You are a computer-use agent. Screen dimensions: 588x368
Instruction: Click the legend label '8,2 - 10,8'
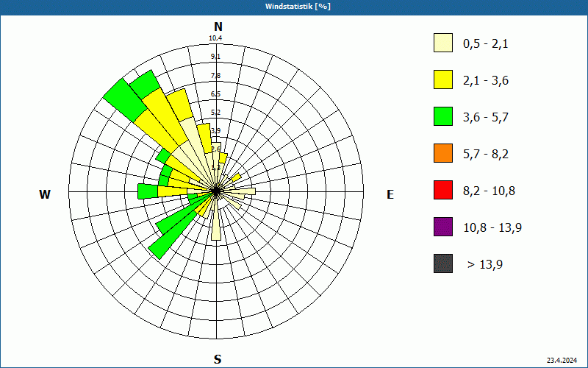tap(489, 191)
